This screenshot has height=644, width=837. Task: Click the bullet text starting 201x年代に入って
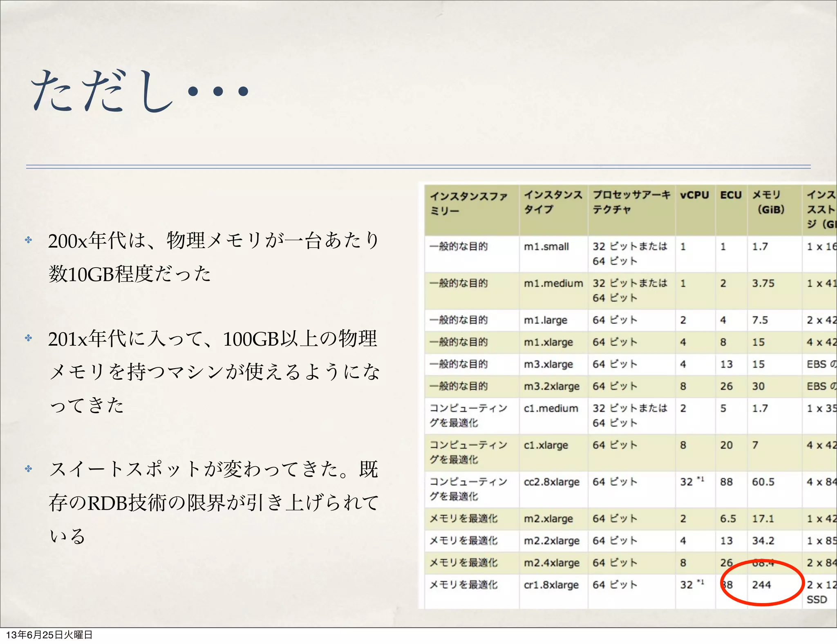tap(213, 371)
